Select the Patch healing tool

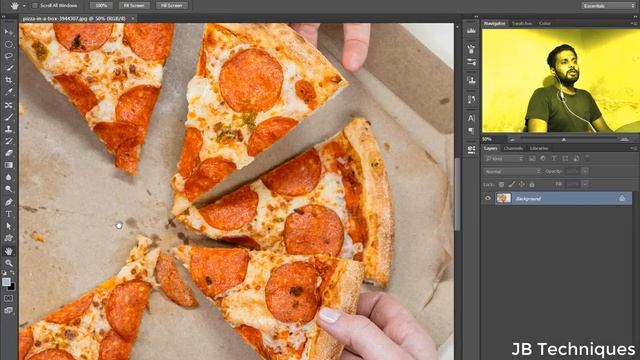point(9,105)
